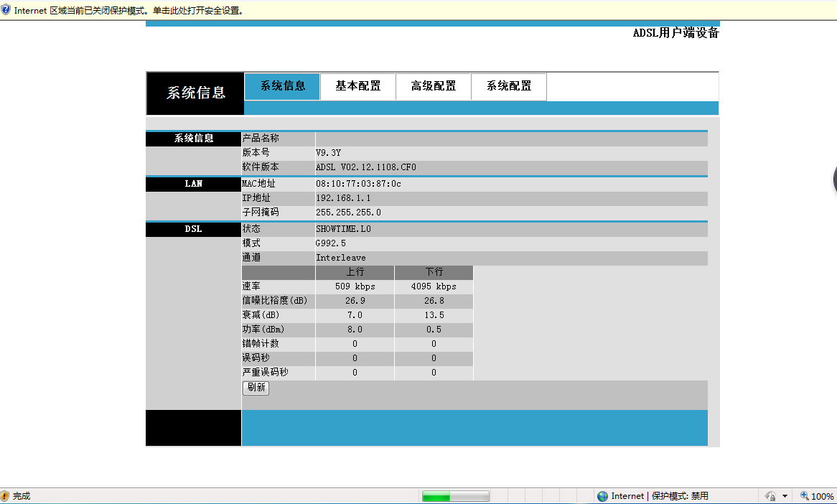
Task: Click the 上行 column header
Action: 355,272
